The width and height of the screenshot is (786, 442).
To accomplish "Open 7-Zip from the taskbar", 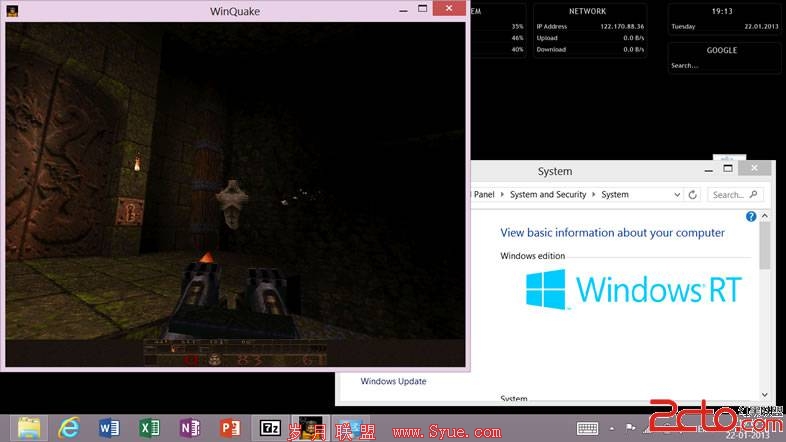I will click(270, 428).
